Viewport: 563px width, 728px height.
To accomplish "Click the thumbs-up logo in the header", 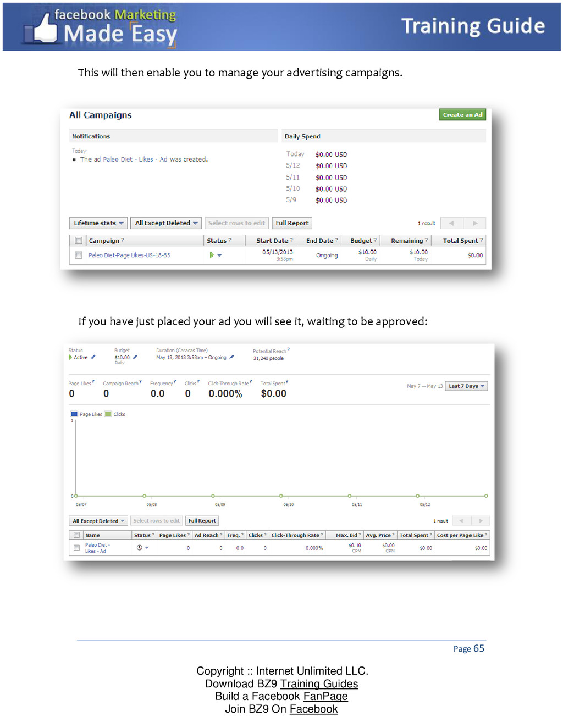I will tap(42, 29).
